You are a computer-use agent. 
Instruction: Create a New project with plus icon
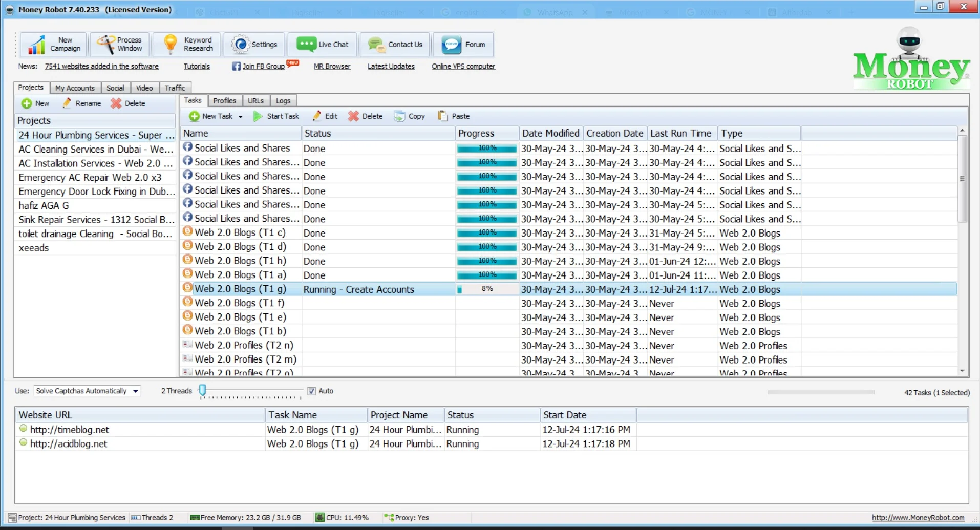point(35,103)
